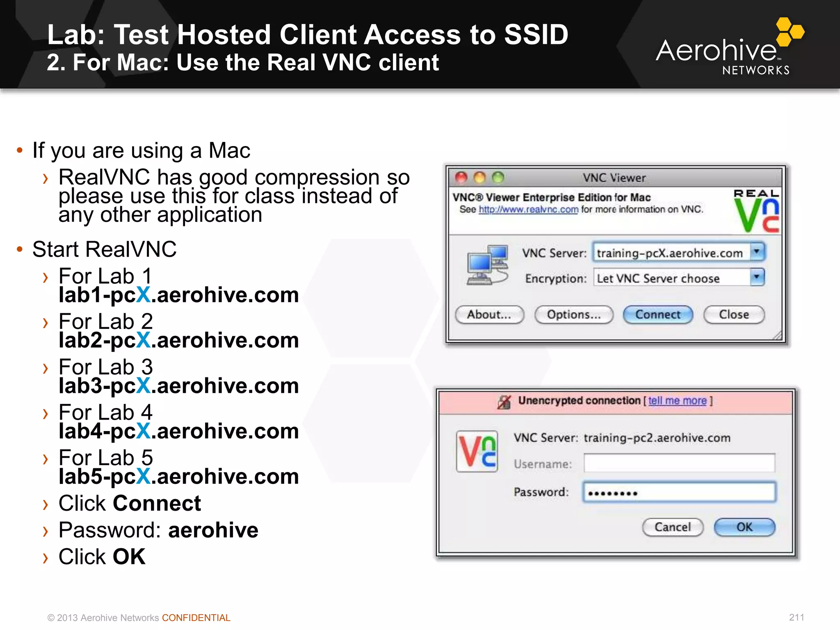Click the Aerohive Networks logo
Screen dimensions: 840x630
pos(730,46)
